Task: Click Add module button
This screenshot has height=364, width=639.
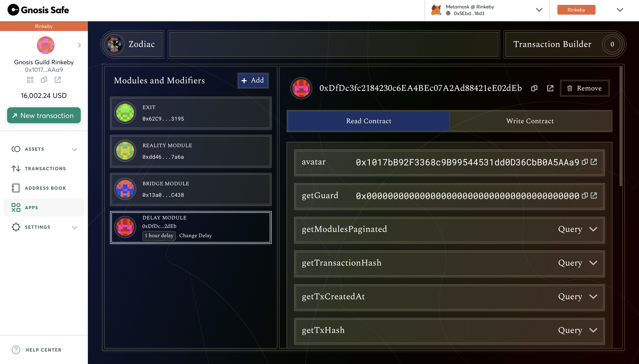Action: click(x=253, y=80)
